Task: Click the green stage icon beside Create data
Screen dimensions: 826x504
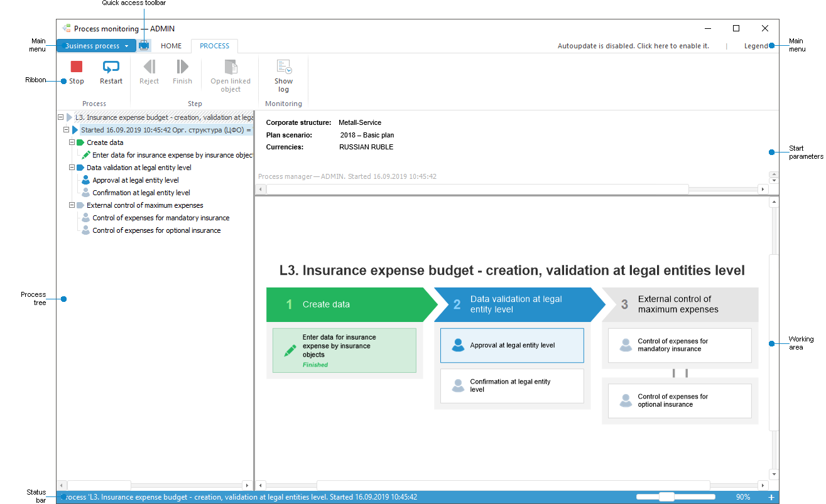Action: click(80, 142)
